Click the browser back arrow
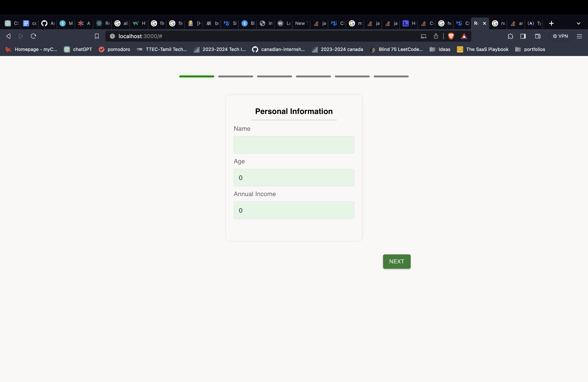This screenshot has width=588, height=382. (8, 36)
